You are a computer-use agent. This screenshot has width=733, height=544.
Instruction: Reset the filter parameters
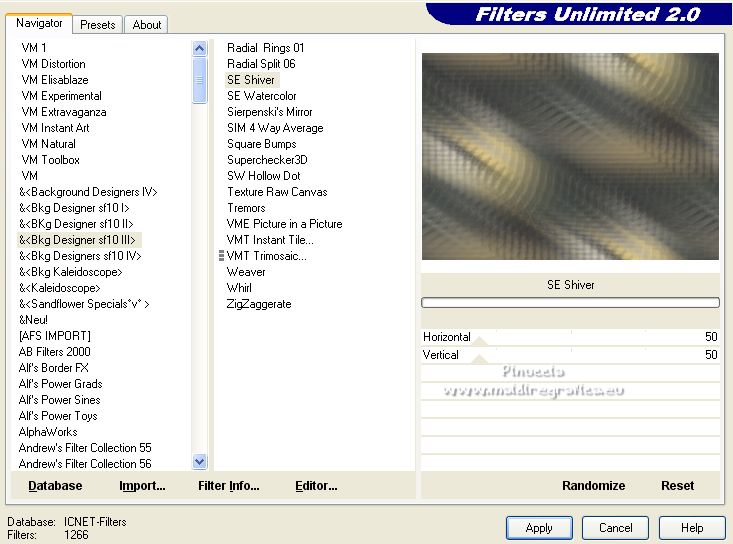pos(677,486)
